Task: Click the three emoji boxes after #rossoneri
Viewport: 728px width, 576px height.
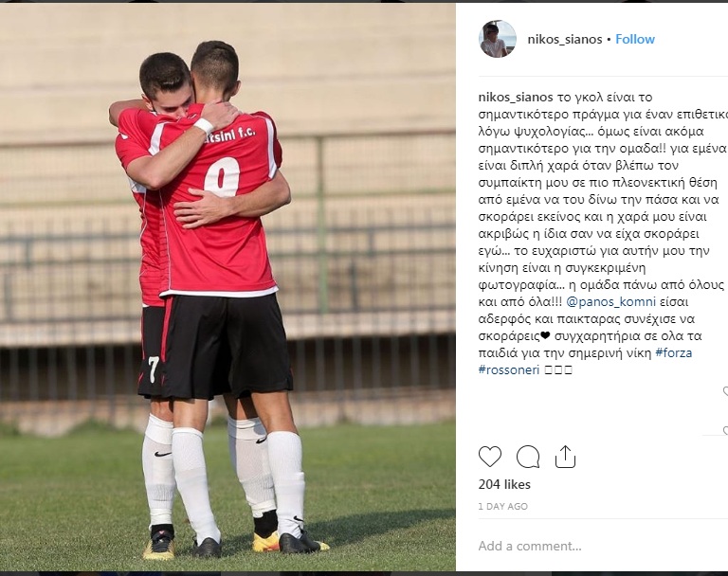Action: click(557, 369)
